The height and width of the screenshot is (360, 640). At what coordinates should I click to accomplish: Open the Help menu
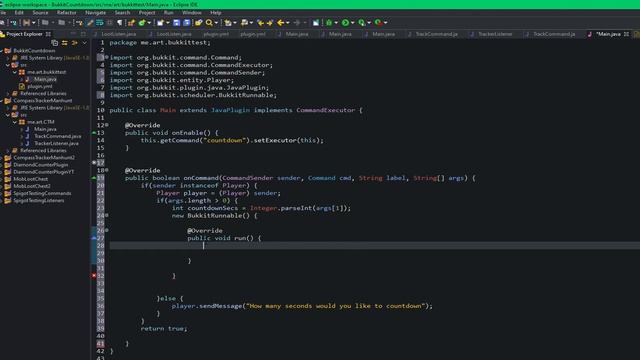click(216, 13)
